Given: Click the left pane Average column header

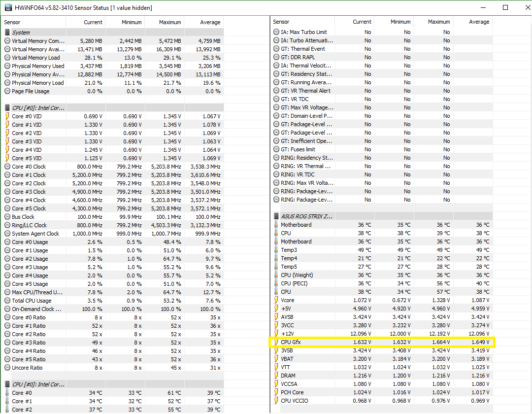Looking at the screenshot, I should tap(203, 22).
